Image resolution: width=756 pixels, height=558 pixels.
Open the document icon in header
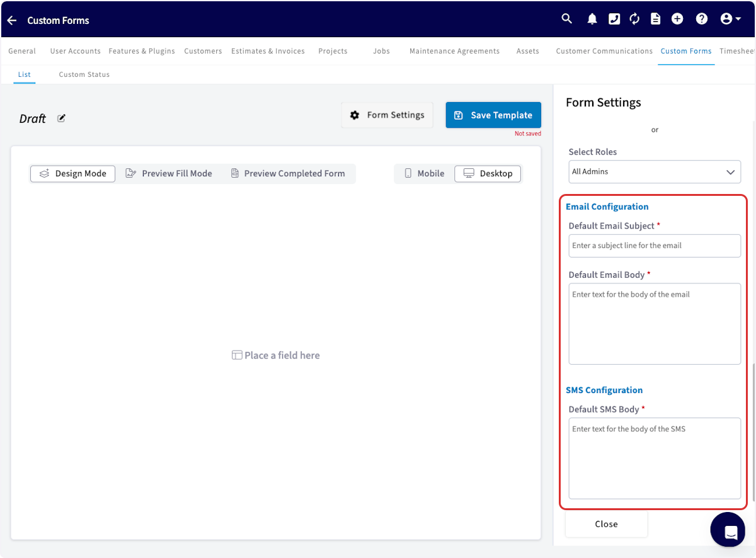(656, 20)
